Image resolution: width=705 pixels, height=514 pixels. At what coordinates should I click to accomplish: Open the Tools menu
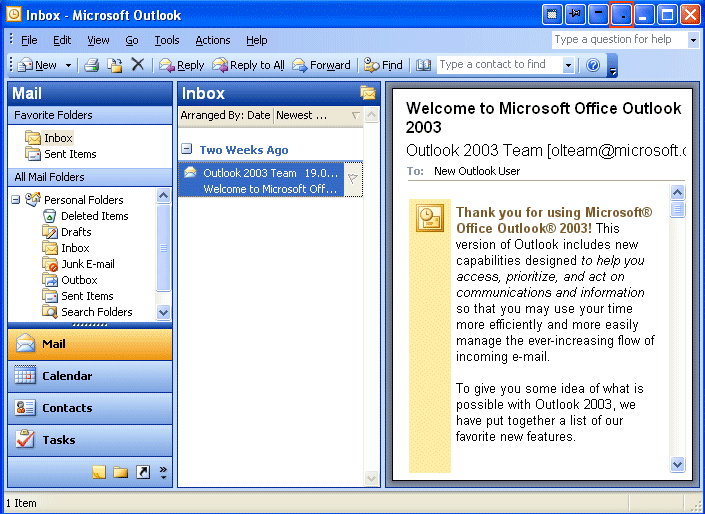[x=167, y=40]
